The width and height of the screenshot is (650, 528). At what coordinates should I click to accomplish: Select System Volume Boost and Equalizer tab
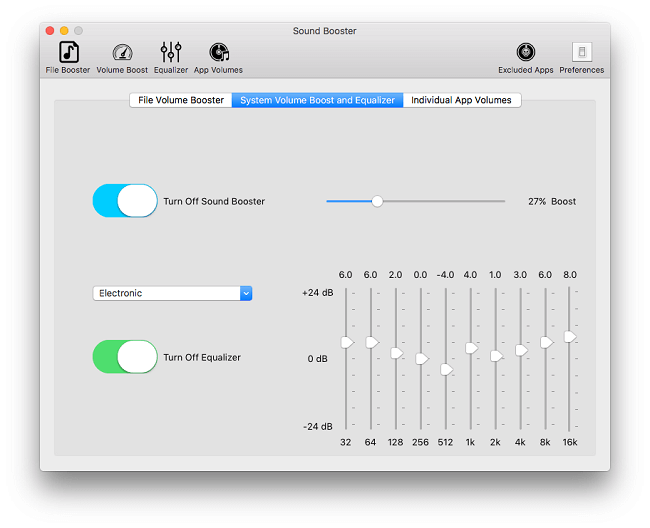point(317,100)
